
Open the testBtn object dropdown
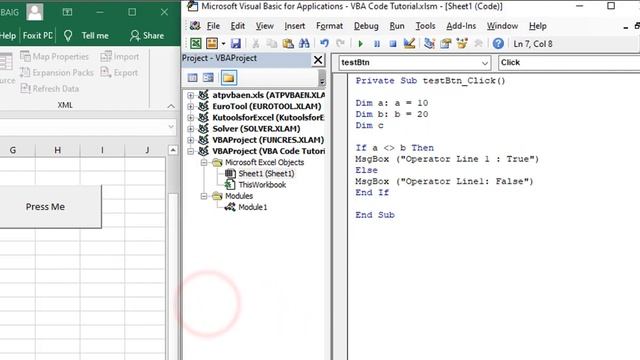tap(484, 63)
